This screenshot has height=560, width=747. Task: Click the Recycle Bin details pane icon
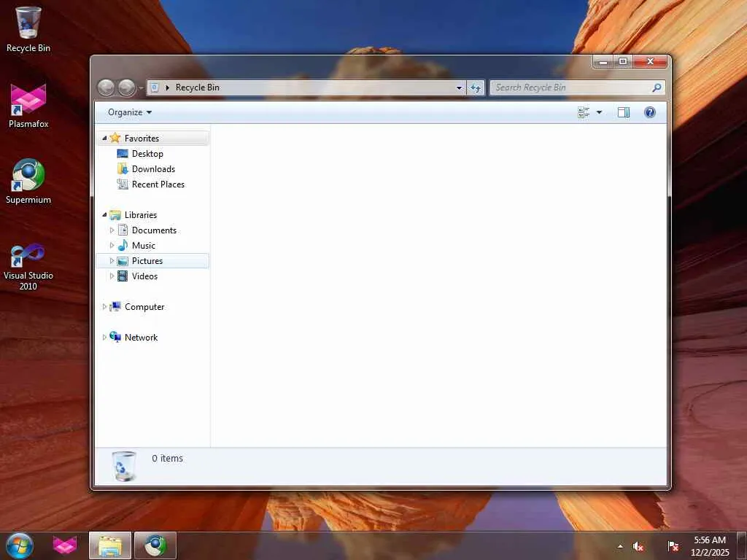point(124,466)
